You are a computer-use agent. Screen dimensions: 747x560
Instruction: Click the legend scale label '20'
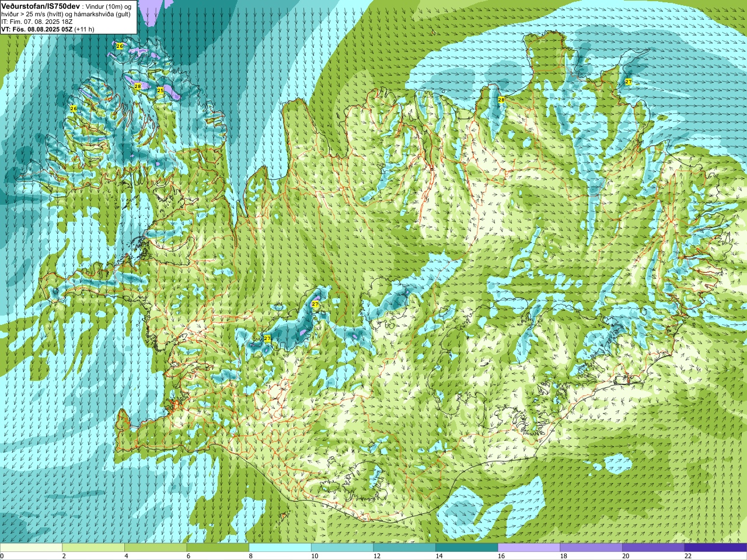click(x=626, y=556)
